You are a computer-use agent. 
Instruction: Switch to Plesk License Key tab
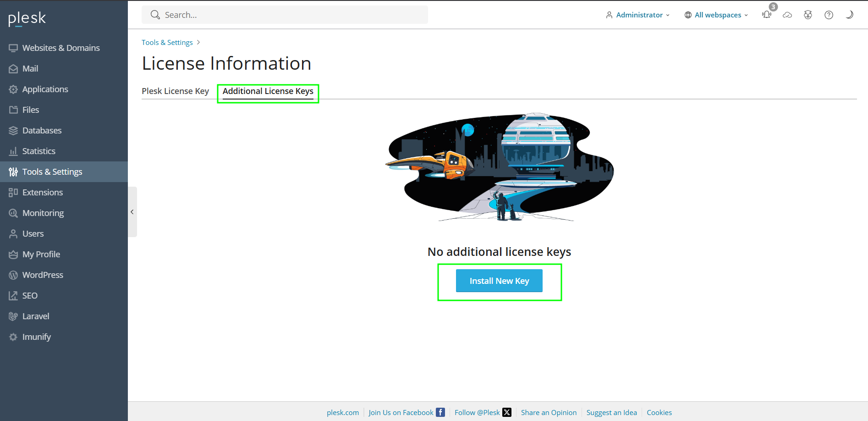coord(175,91)
